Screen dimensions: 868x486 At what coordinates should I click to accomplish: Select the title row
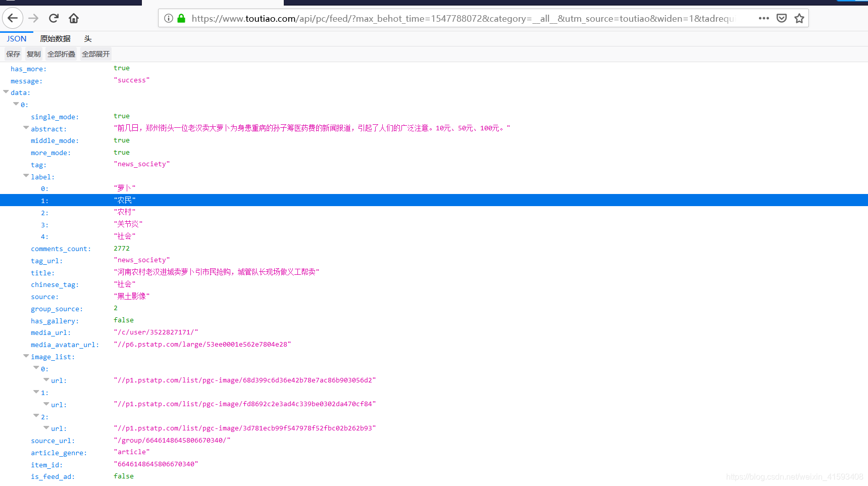click(434, 273)
